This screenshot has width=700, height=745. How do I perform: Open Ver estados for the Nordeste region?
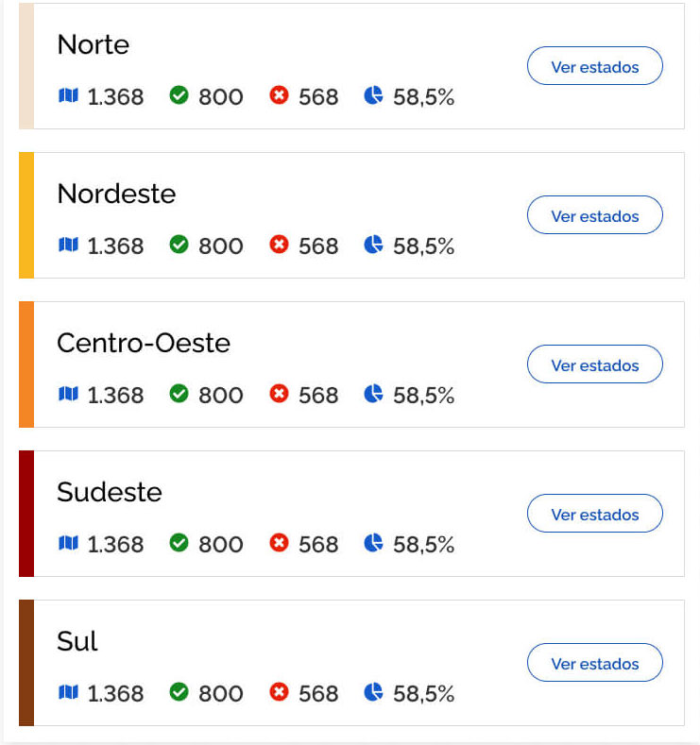594,215
